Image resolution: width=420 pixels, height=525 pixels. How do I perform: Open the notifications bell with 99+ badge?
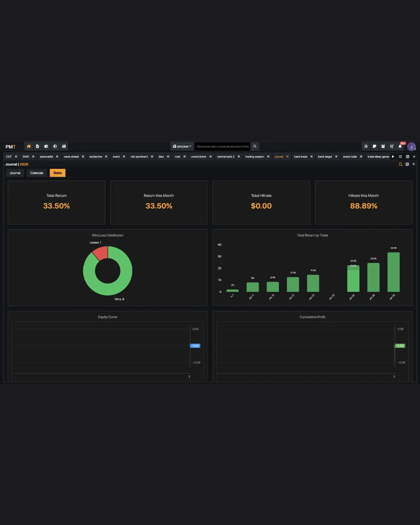pyautogui.click(x=400, y=146)
